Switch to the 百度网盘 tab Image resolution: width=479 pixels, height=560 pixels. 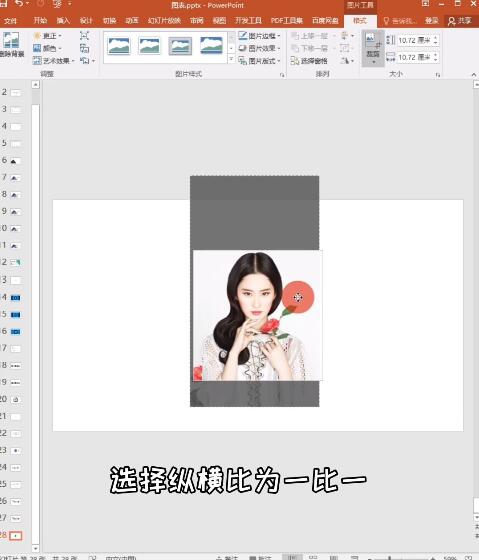tap(325, 21)
